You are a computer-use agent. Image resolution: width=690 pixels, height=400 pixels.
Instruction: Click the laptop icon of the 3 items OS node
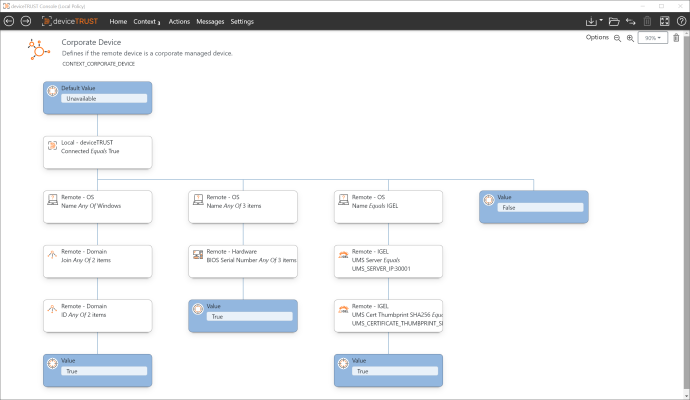(198, 200)
